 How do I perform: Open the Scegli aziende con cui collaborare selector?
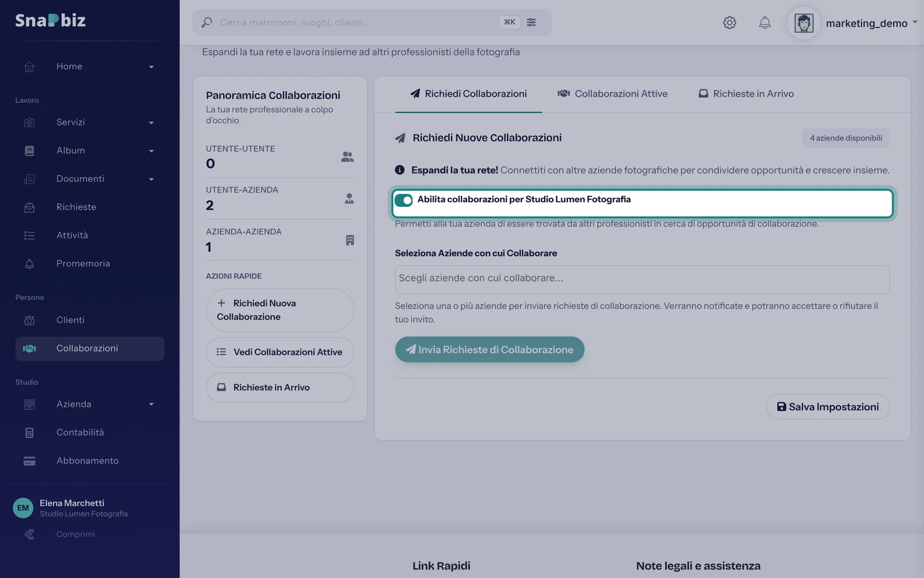(642, 279)
